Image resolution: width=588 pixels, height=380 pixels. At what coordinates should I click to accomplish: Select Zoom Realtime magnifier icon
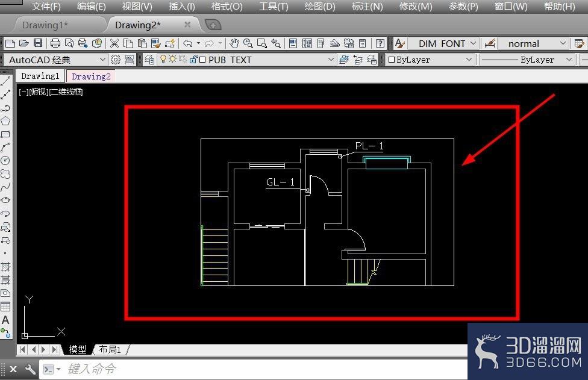coord(248,43)
